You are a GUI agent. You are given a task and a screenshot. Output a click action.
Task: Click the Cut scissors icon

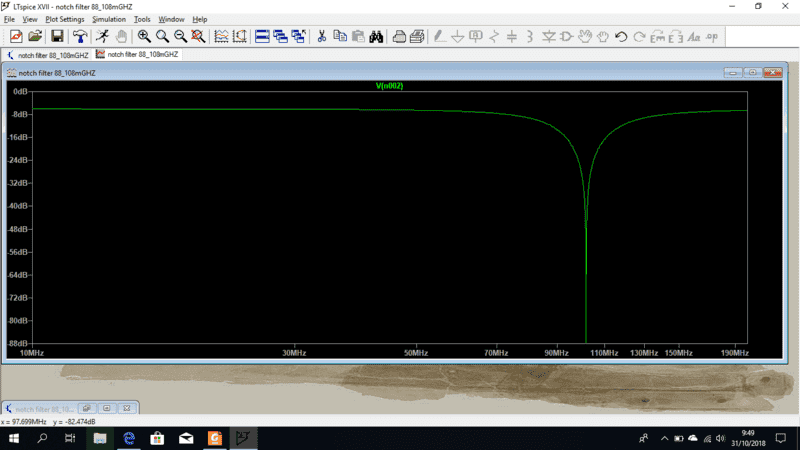(322, 37)
